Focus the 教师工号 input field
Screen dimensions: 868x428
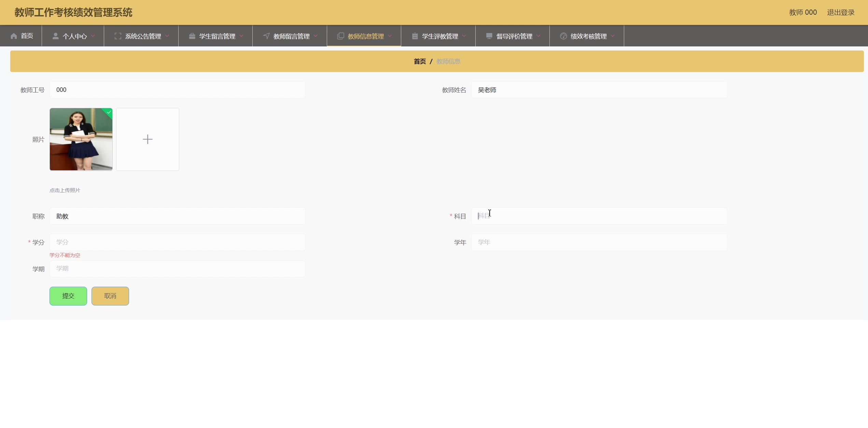coord(178,90)
